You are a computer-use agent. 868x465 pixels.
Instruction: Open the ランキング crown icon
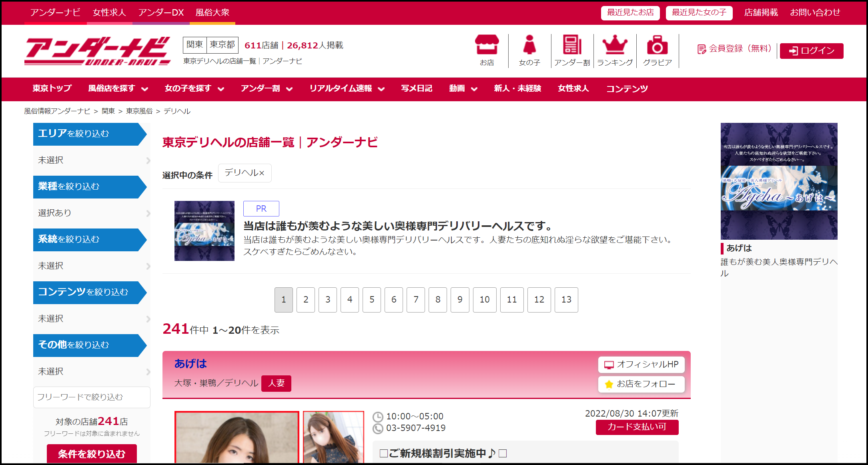pyautogui.click(x=615, y=50)
